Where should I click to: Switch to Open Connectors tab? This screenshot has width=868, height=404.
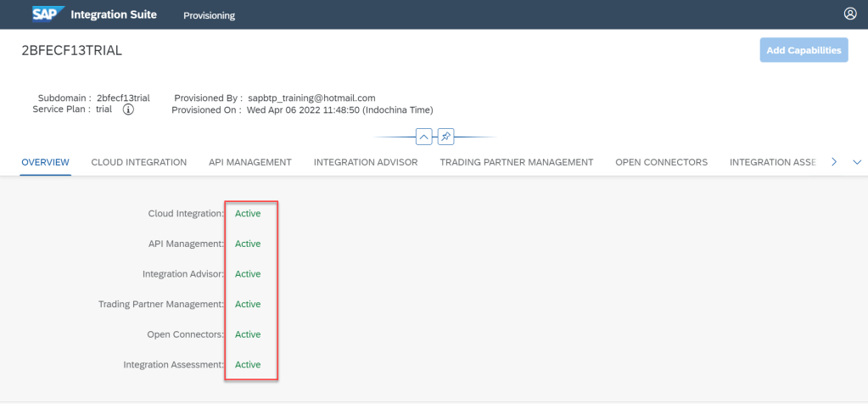point(661,162)
